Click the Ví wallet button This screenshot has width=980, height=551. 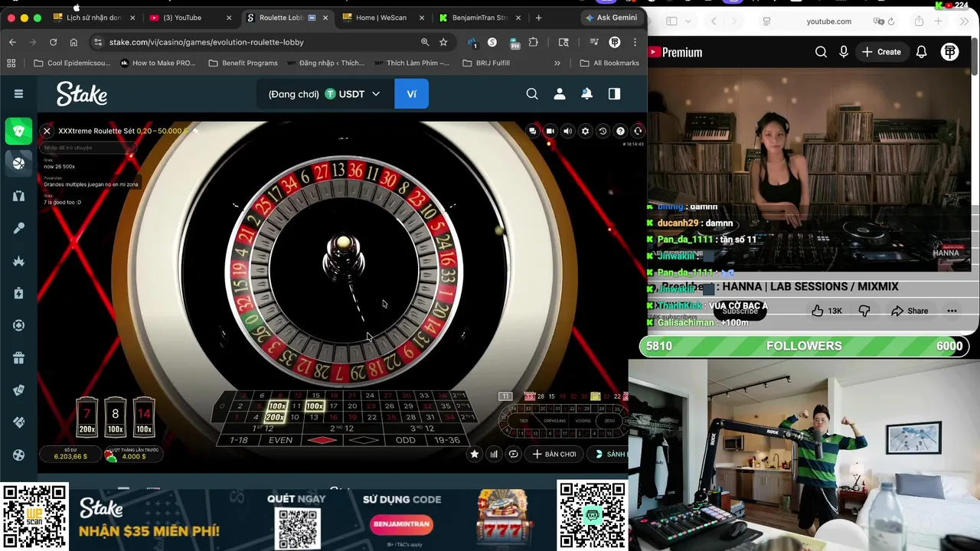coord(412,94)
